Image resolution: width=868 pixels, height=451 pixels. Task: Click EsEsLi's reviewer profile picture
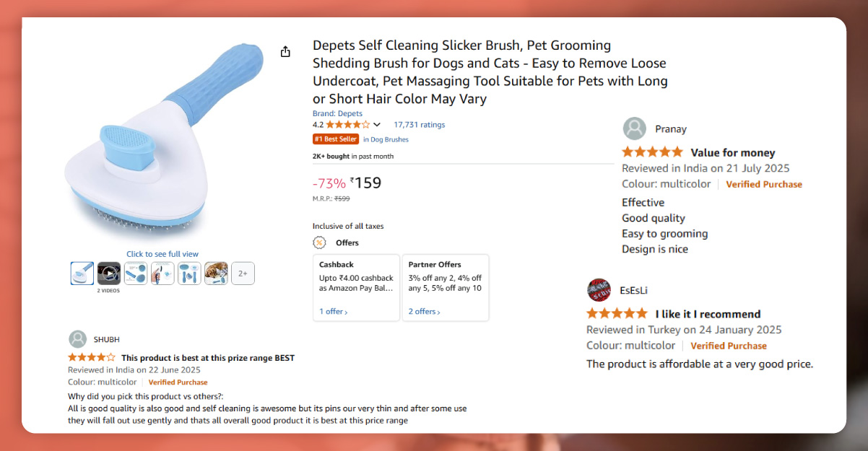[599, 290]
